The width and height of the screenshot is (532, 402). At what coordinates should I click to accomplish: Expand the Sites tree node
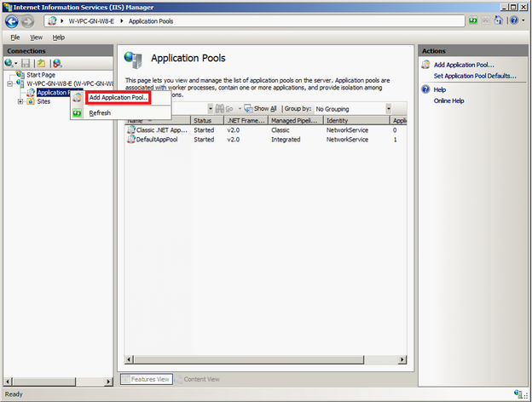point(20,101)
